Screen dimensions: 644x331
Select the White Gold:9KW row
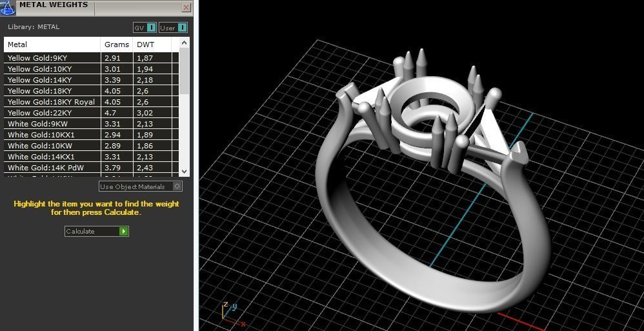(x=91, y=124)
